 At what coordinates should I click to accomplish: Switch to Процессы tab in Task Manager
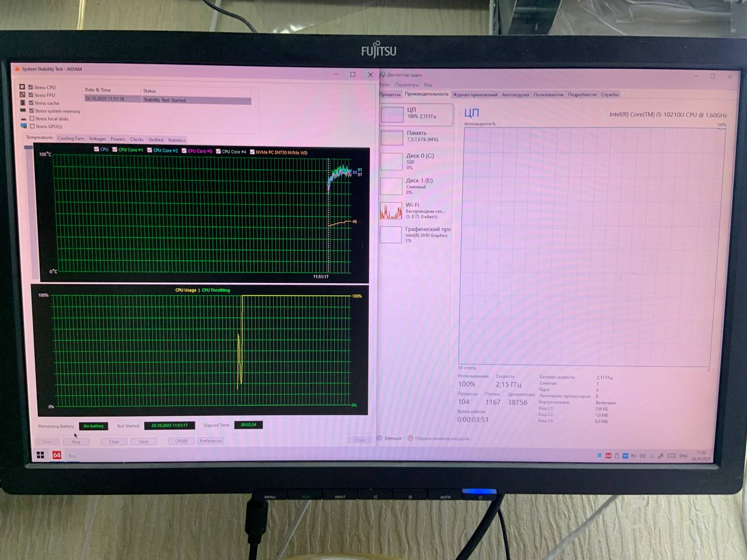coord(390,94)
